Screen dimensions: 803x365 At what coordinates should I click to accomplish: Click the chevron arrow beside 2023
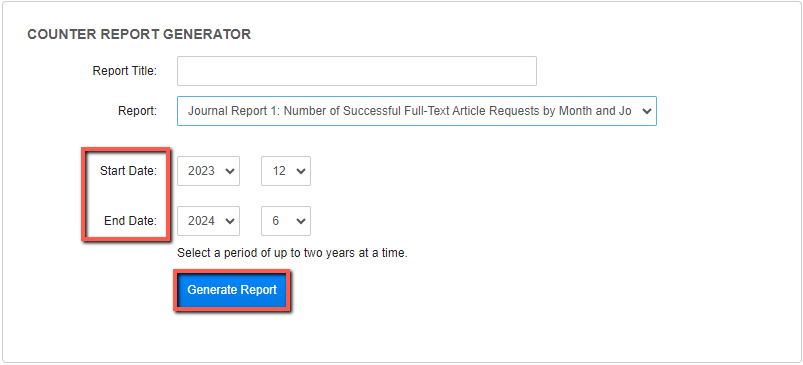coord(229,171)
